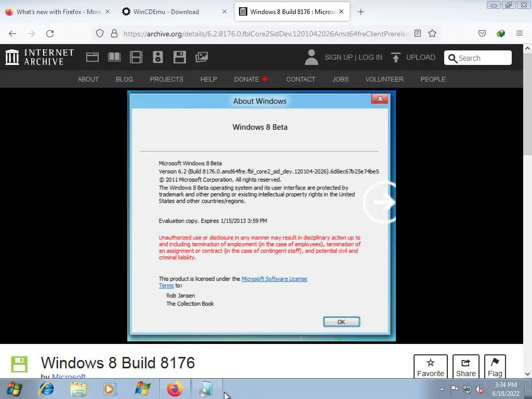Viewport: 532px width, 399px height.
Task: Open the Video (film) media icon
Action: [136, 57]
